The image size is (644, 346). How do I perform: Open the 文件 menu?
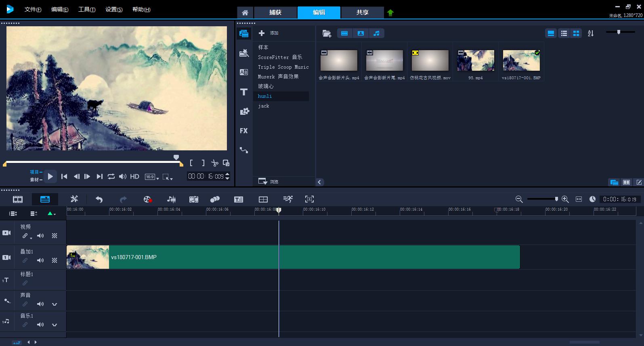coord(33,9)
